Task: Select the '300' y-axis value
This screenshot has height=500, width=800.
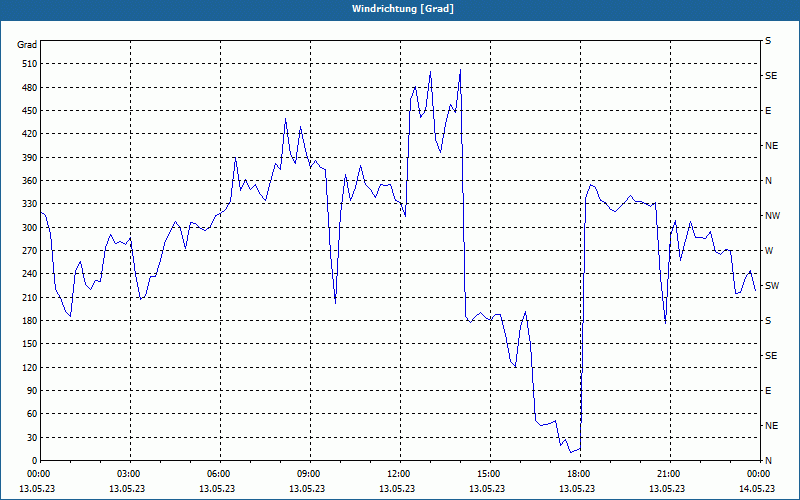Action: point(30,228)
